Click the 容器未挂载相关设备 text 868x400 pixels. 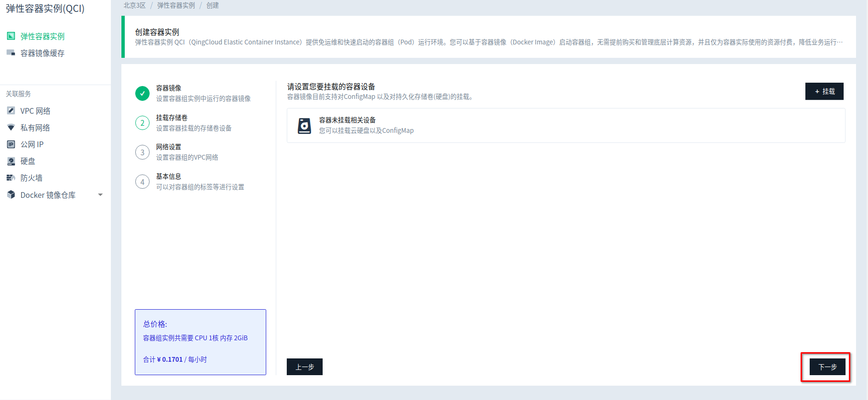click(347, 120)
